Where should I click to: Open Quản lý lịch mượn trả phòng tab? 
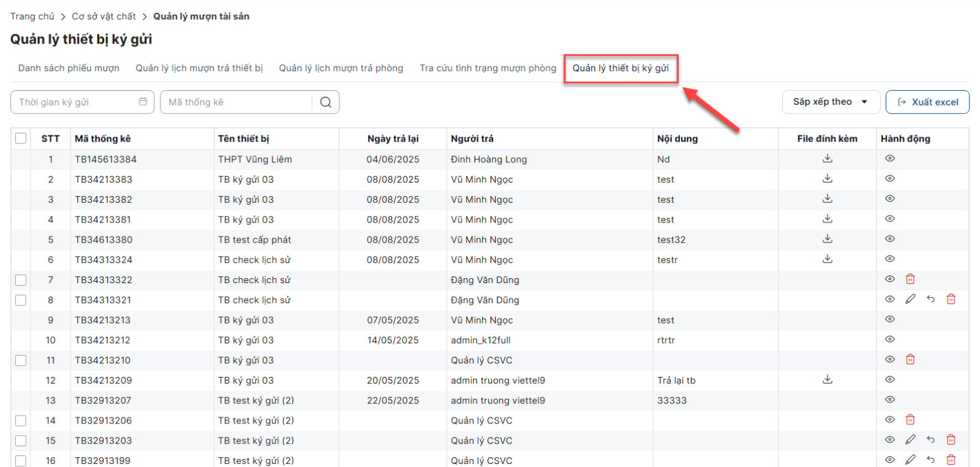tap(341, 68)
